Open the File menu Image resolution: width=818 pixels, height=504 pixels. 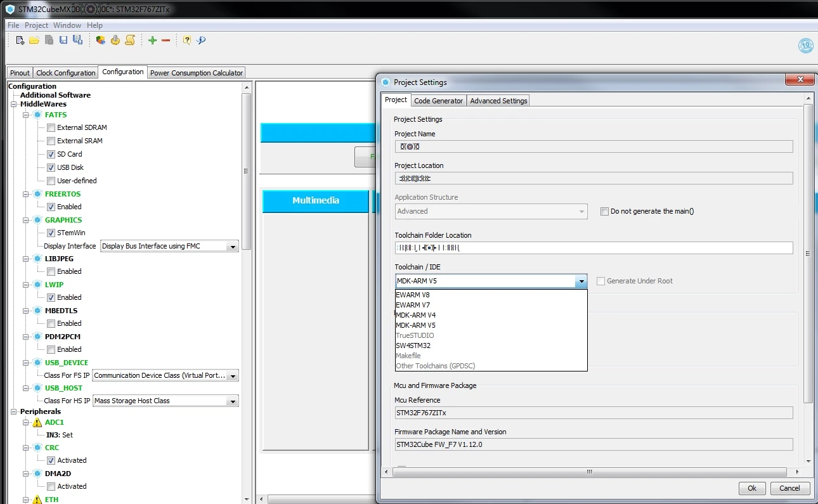(13, 25)
